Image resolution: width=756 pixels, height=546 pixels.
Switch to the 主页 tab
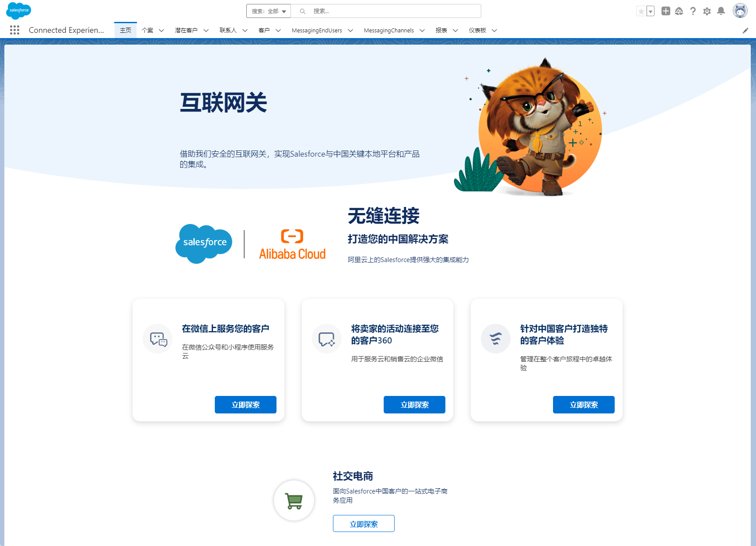[x=126, y=30]
